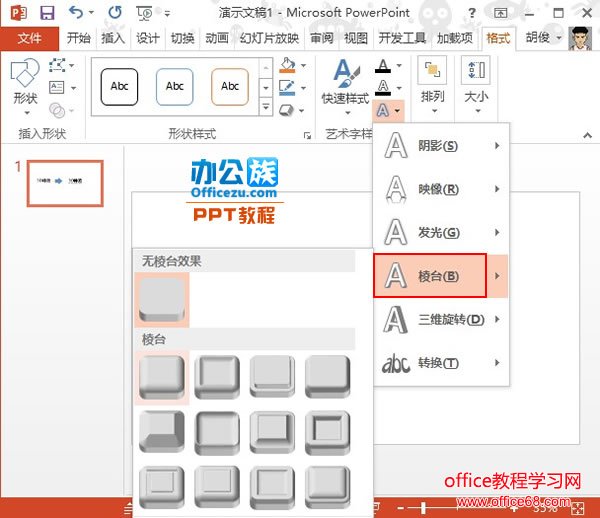Open the Shapes gallery icon
Screen dimensions: 600x518
pos(25,73)
